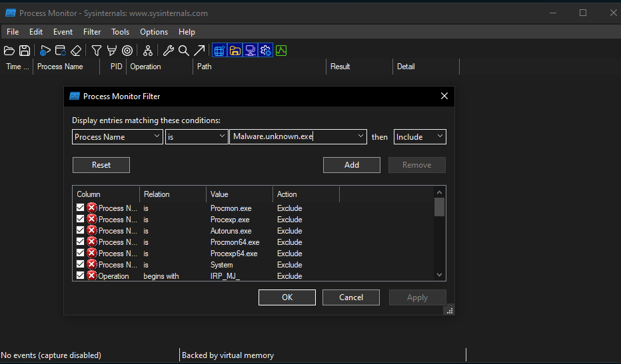Open the Process Tree toolbar icon
Viewport: 621px width, 364px height.
pyautogui.click(x=148, y=51)
